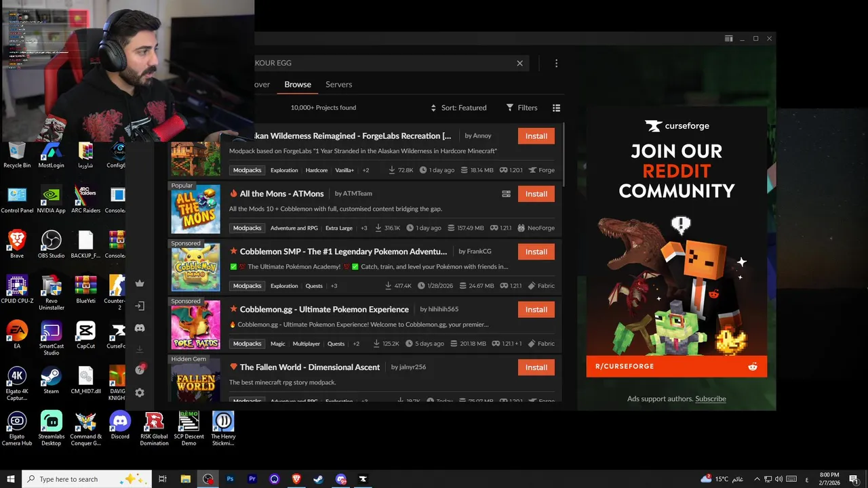The width and height of the screenshot is (868, 488).
Task: Expand +2 tags on Alaskan Wilderness row
Action: click(366, 170)
